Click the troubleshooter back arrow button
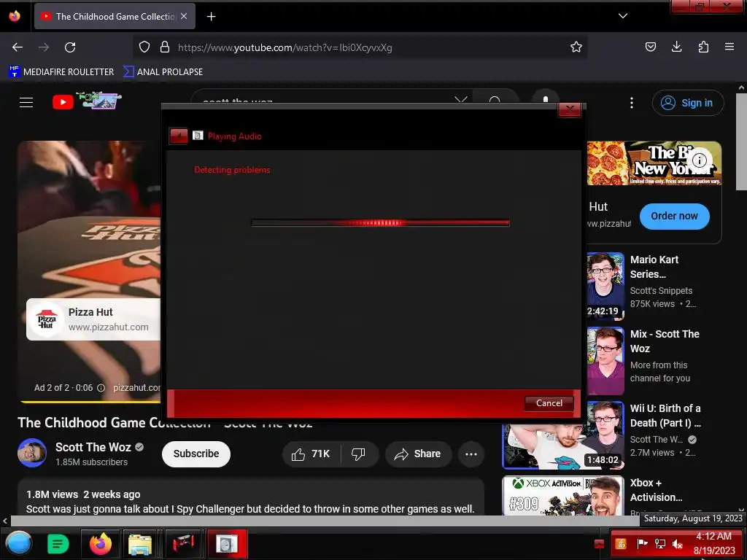The image size is (747, 560). click(179, 136)
